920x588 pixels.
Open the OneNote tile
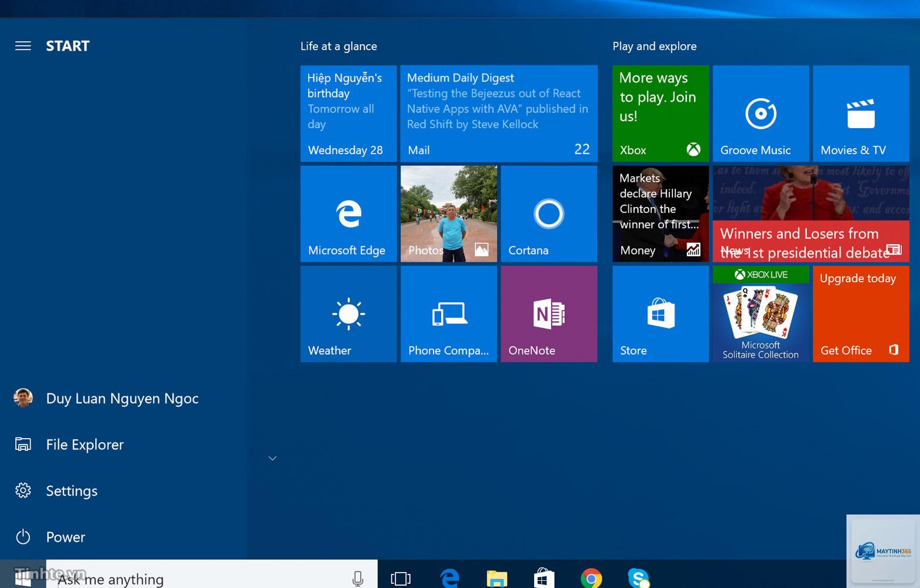[x=549, y=314]
